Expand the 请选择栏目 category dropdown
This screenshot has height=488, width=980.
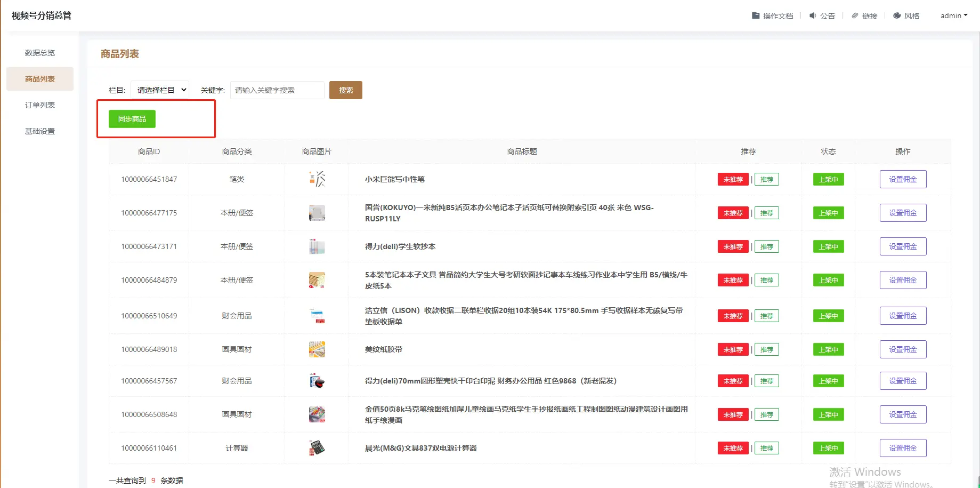click(160, 90)
